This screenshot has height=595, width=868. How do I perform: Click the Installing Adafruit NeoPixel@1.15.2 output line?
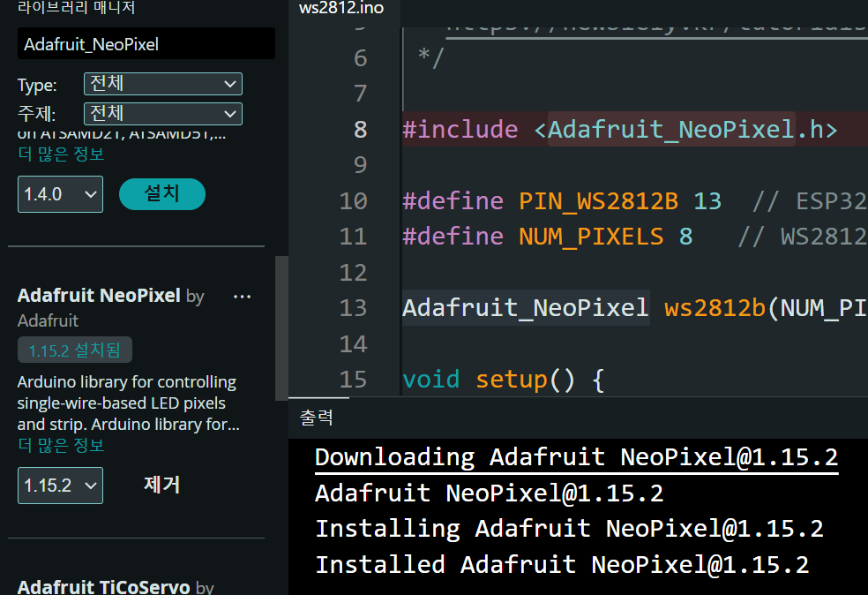pos(569,529)
